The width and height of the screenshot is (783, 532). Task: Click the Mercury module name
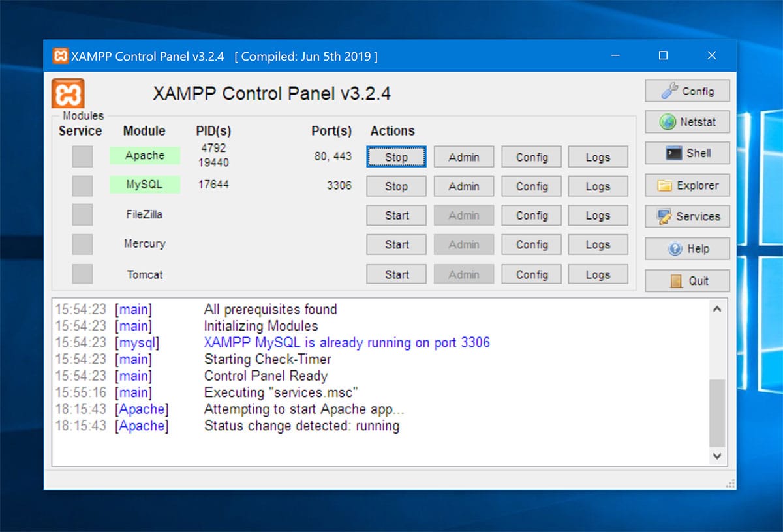click(x=144, y=243)
